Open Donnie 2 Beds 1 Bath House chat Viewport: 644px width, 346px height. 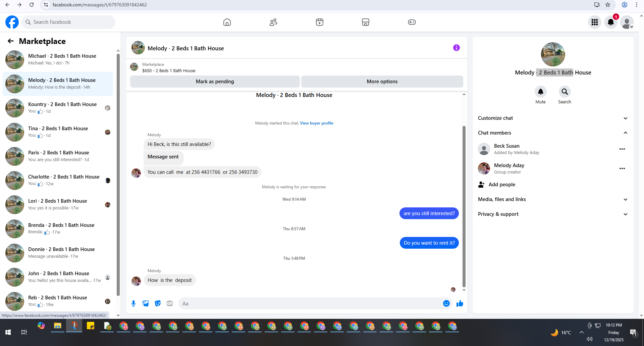point(58,253)
